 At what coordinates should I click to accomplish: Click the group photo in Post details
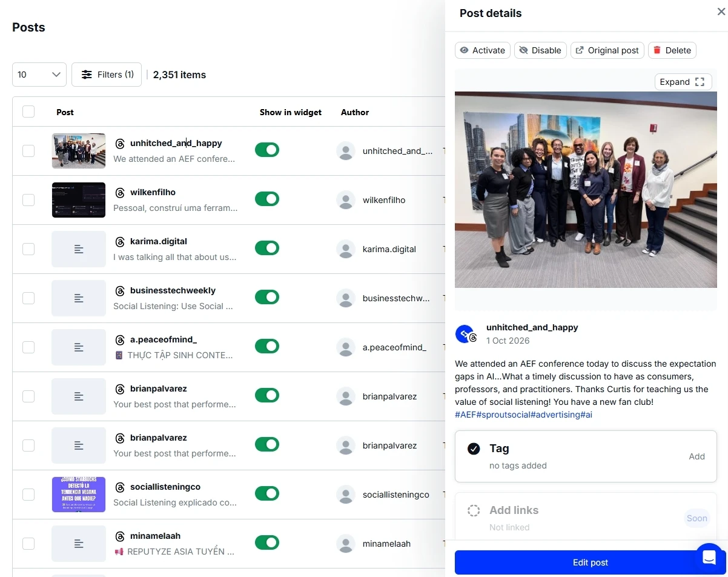(586, 190)
